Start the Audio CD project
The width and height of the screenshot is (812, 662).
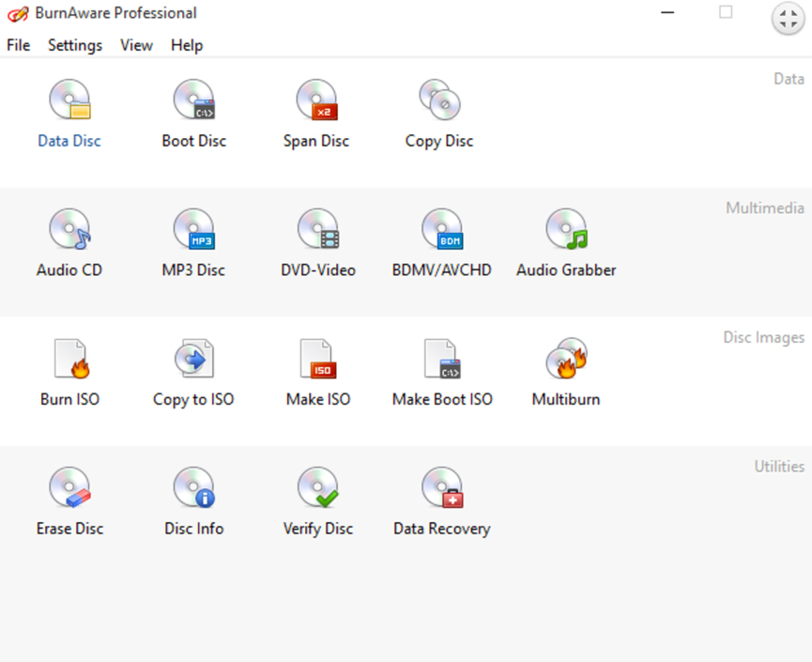[x=69, y=230]
